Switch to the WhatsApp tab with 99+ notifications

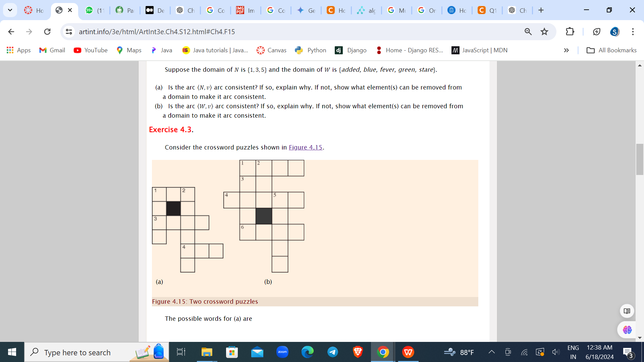(x=94, y=10)
